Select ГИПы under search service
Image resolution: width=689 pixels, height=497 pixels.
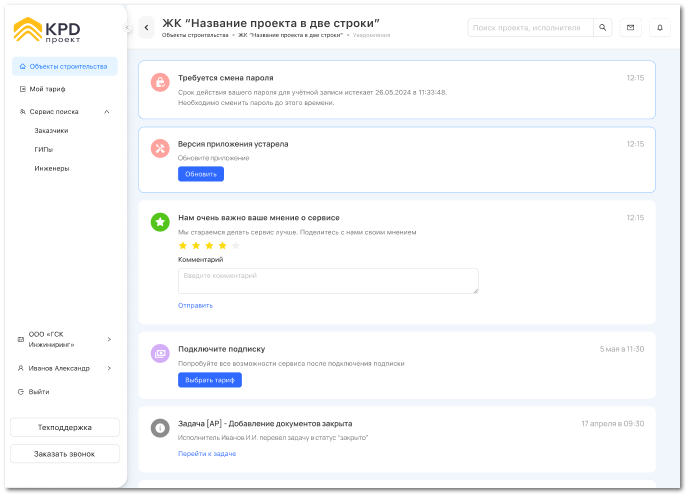point(44,150)
